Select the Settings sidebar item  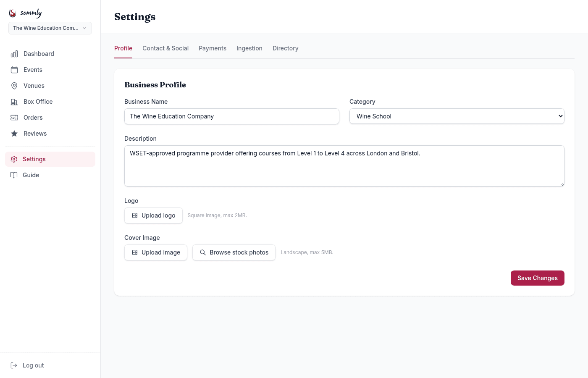pos(50,159)
